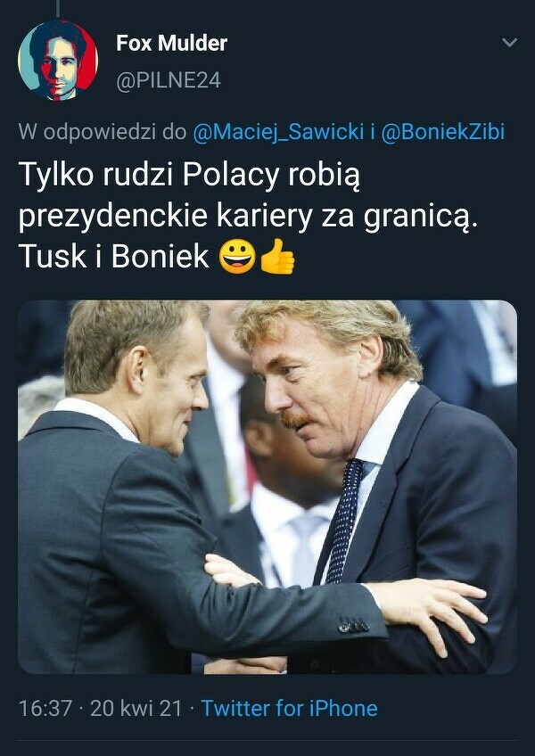Open the Fox Mulder profile avatar

point(58,61)
